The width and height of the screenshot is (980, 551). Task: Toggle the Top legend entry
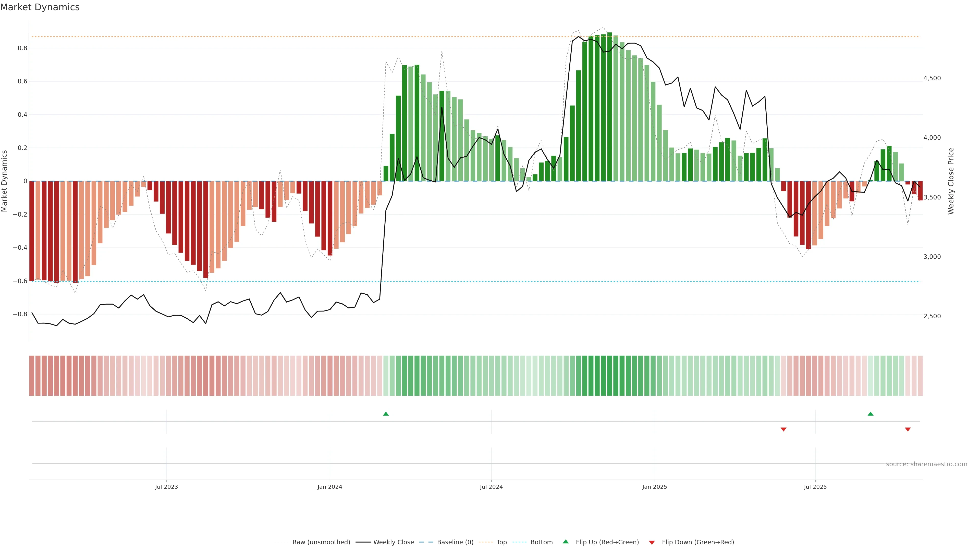501,542
